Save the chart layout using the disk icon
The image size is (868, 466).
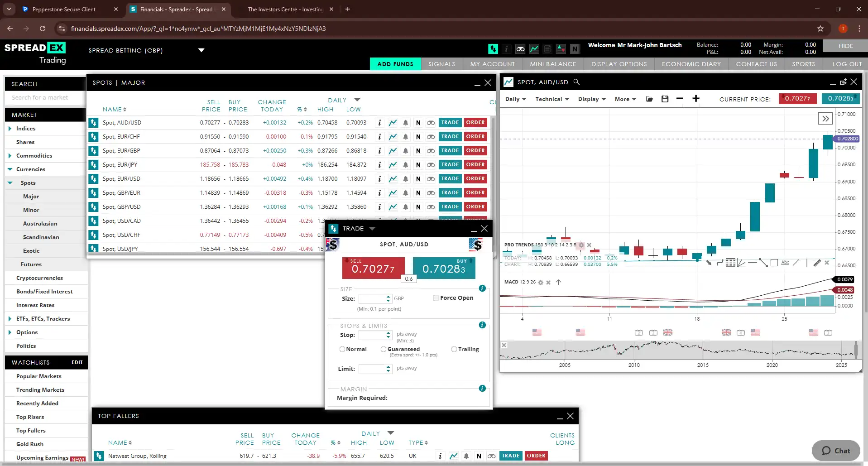coord(664,99)
